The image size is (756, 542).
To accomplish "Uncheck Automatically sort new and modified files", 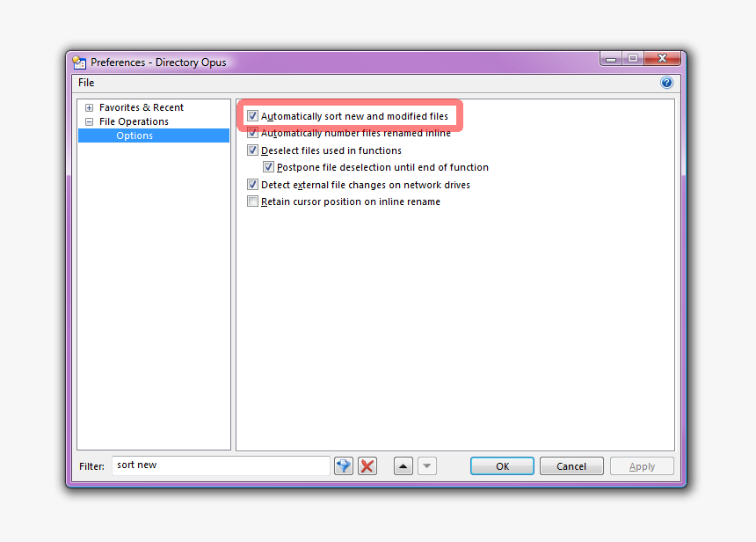I will (252, 116).
